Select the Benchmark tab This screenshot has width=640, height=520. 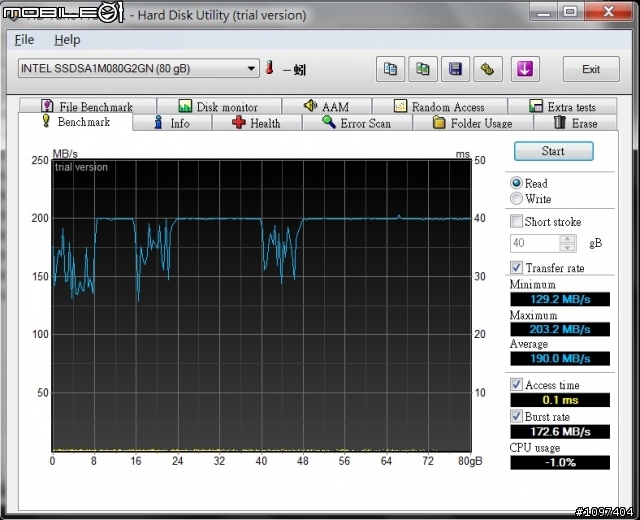click(76, 122)
